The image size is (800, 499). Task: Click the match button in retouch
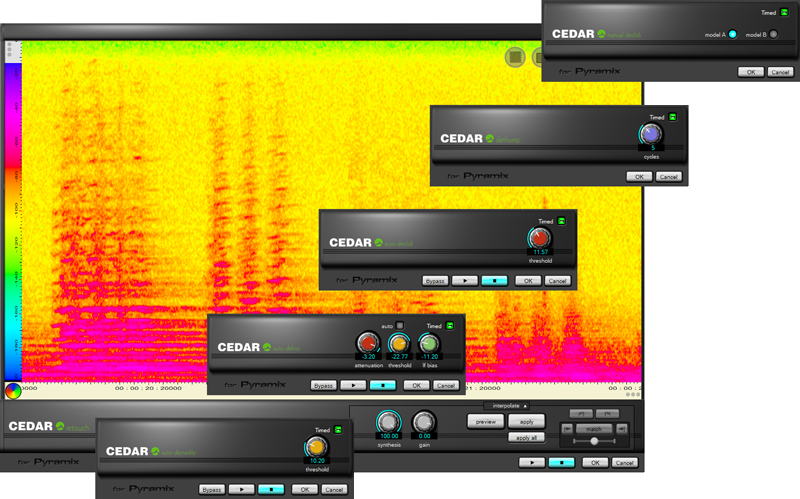tap(594, 429)
